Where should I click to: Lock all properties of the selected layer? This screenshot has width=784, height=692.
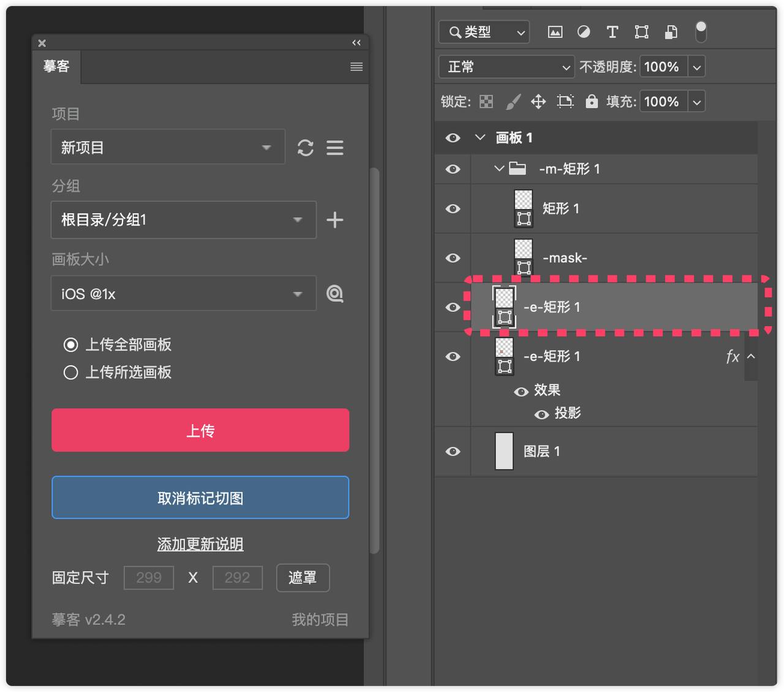[592, 101]
